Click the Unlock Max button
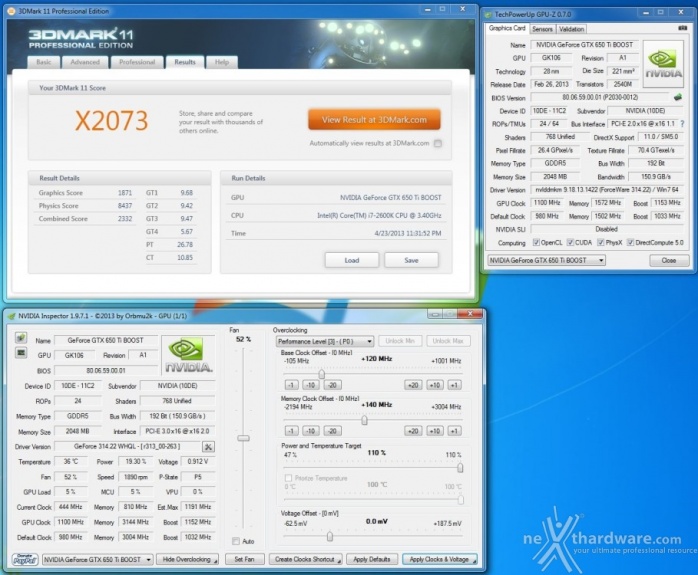The height and width of the screenshot is (575, 698). pyautogui.click(x=448, y=341)
